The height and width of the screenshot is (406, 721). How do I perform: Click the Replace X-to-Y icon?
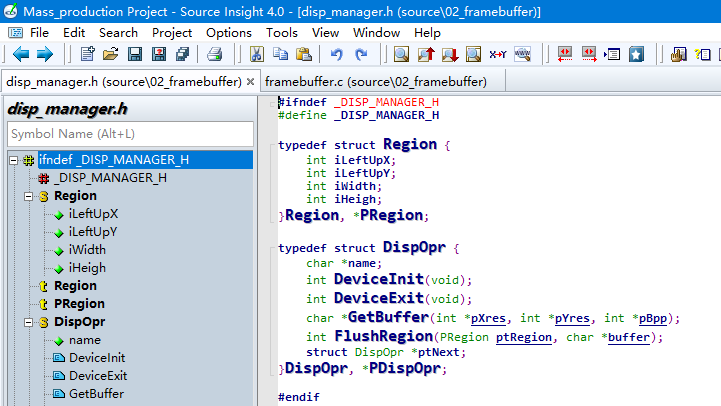(498, 54)
